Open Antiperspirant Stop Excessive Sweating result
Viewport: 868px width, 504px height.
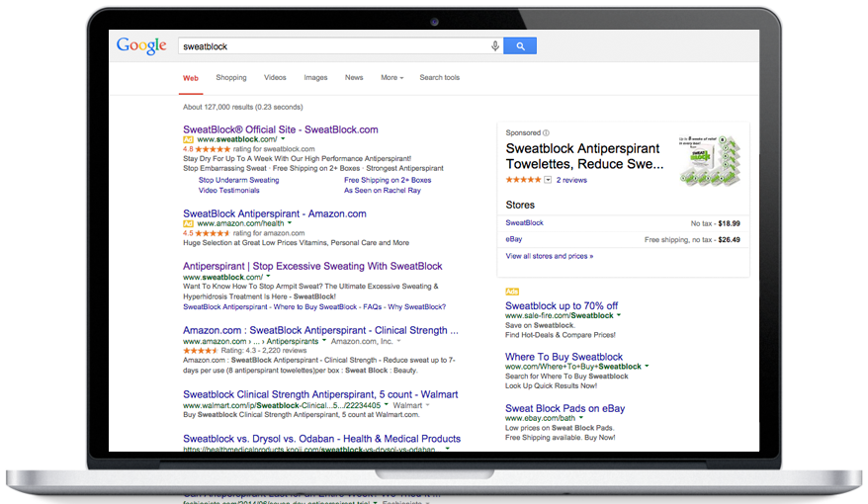click(312, 266)
